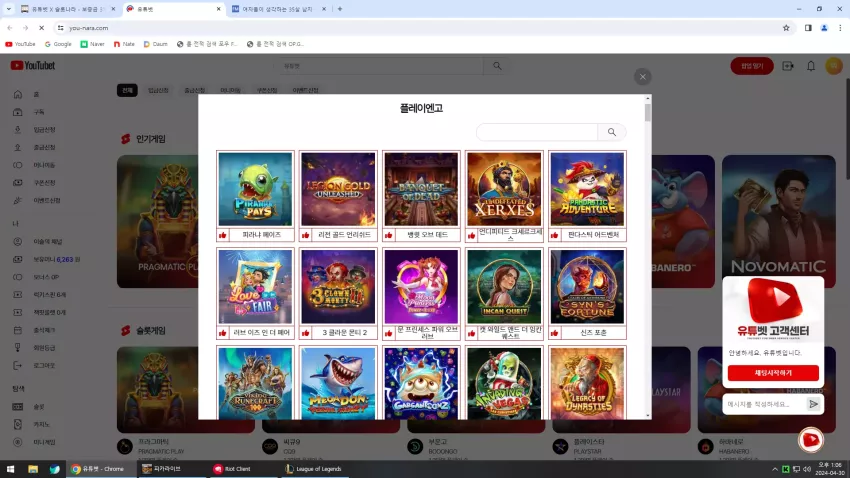Viewport: 850px width, 478px height.
Task: Like 리전 골드 언리쉬드 with thumbs-up icon
Action: (x=306, y=235)
